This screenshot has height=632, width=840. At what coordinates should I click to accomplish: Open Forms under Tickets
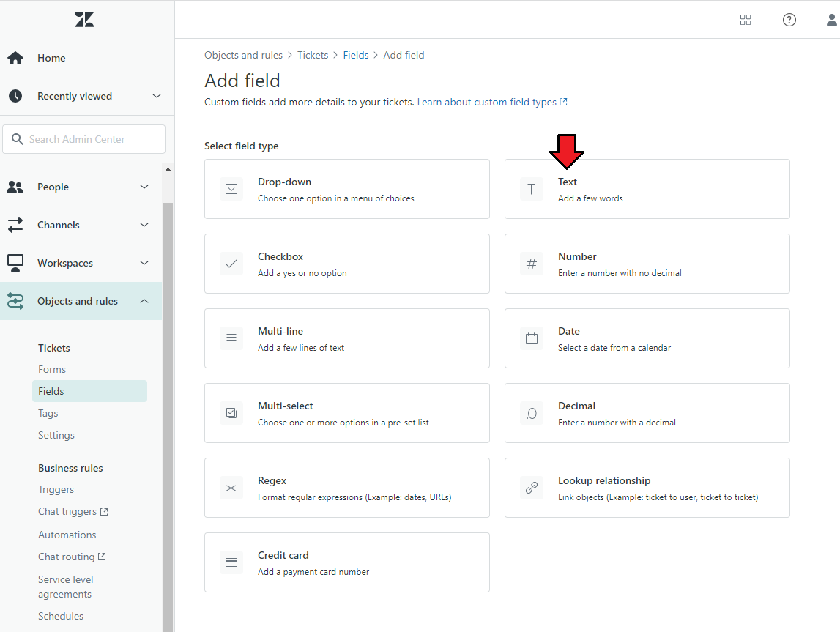(x=52, y=370)
